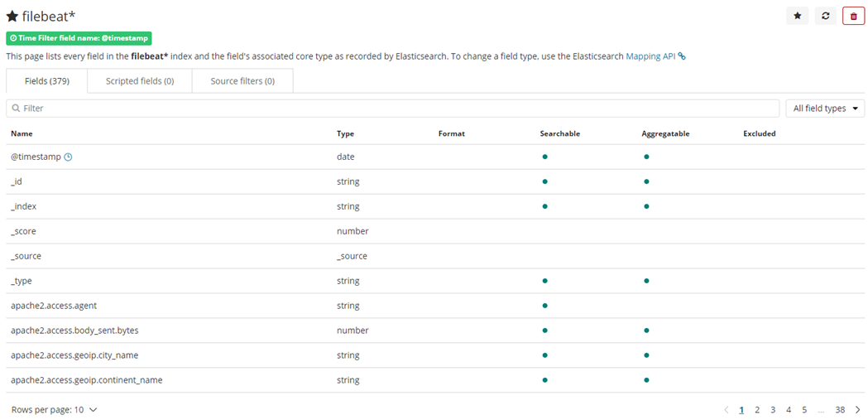The width and height of the screenshot is (868, 420).
Task: Click aggregatable dot in _id row
Action: point(646,181)
